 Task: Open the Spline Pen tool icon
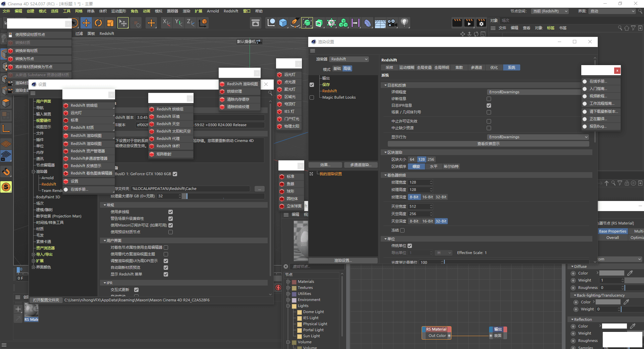[295, 23]
